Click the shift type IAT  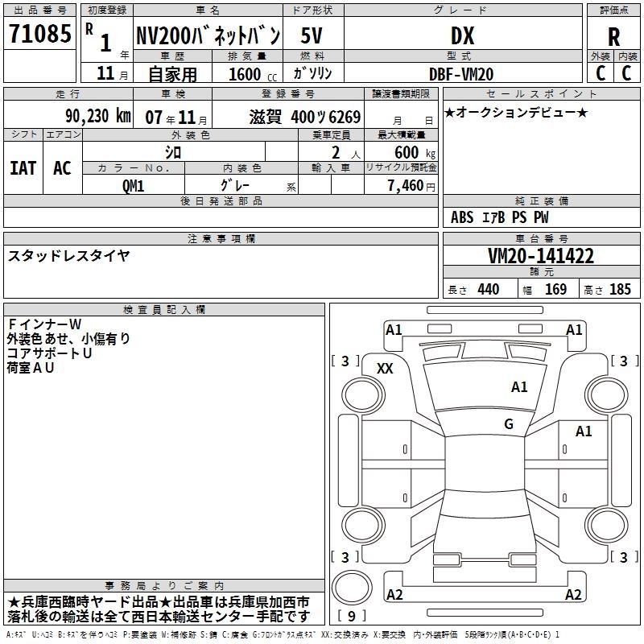[x=23, y=168]
